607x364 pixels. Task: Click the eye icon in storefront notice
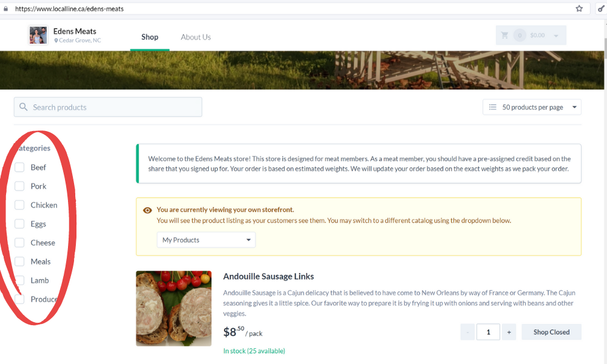[x=148, y=210]
